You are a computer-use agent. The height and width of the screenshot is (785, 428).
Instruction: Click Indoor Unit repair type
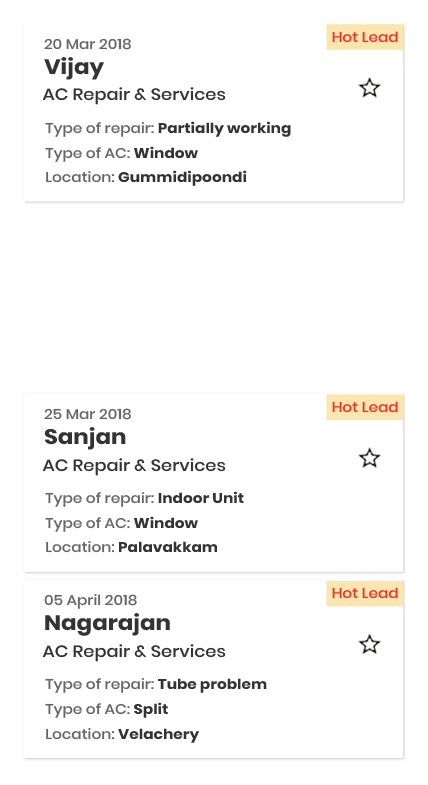pyautogui.click(x=201, y=498)
